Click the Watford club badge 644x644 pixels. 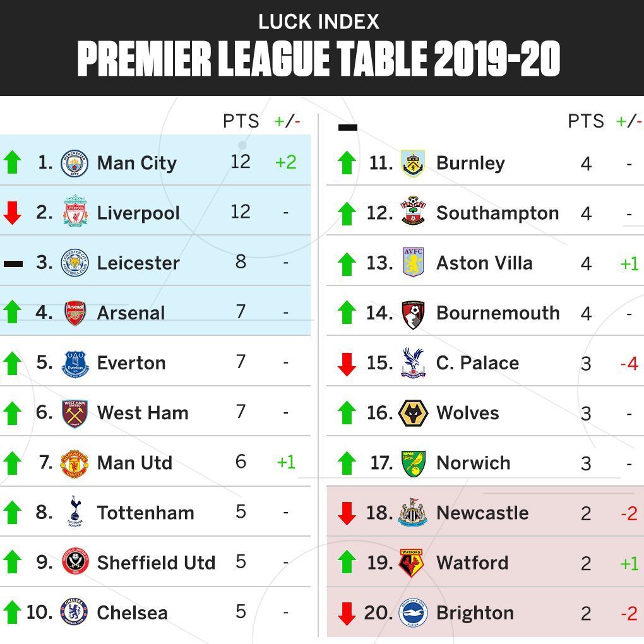coord(412,563)
